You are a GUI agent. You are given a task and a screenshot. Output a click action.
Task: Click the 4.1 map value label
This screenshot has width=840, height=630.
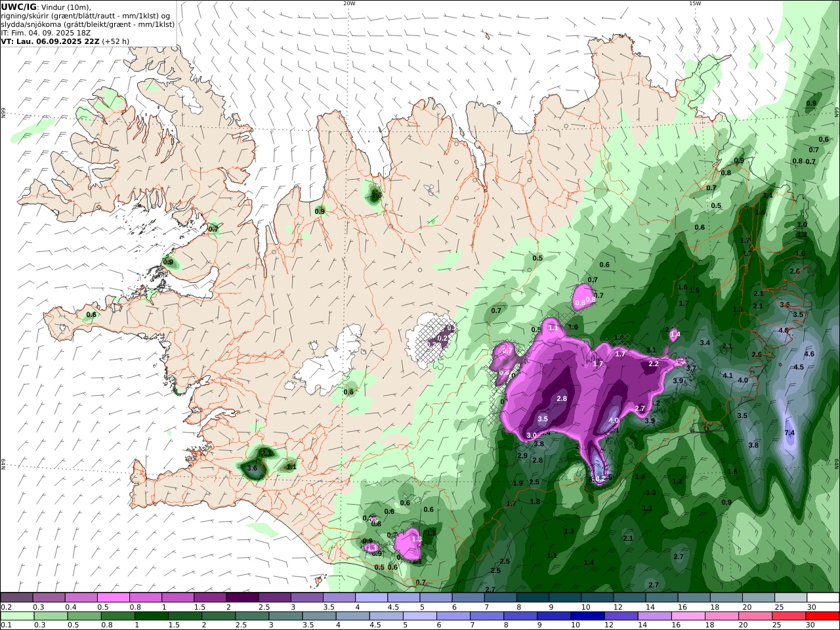point(728,375)
